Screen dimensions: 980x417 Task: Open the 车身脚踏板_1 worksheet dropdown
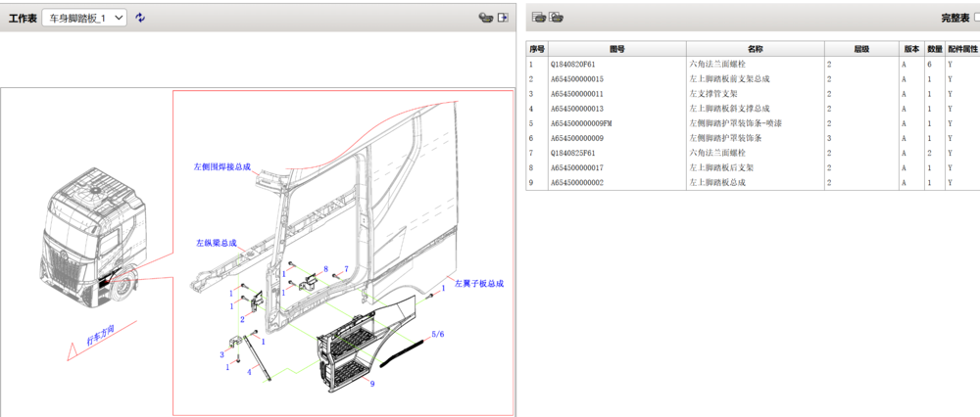(84, 18)
